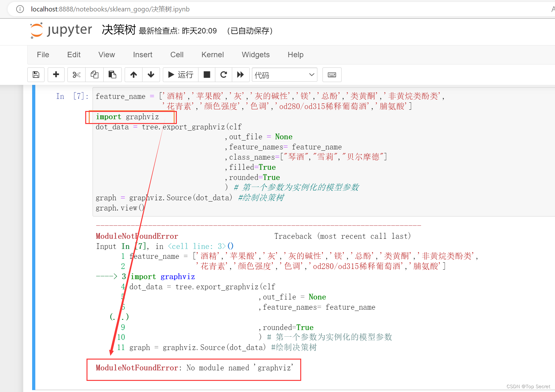Click the ModuleNotFoundError message in output
555x392 pixels.
(194, 368)
